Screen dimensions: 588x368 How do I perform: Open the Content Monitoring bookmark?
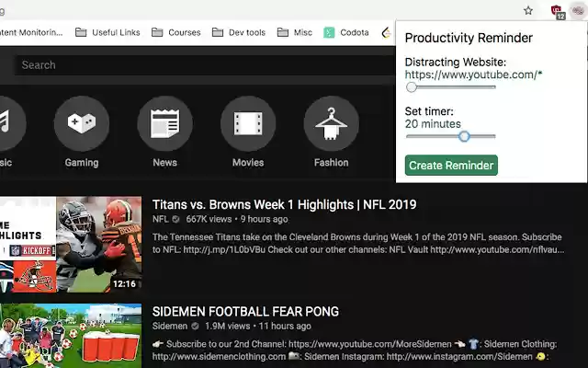pos(31,33)
